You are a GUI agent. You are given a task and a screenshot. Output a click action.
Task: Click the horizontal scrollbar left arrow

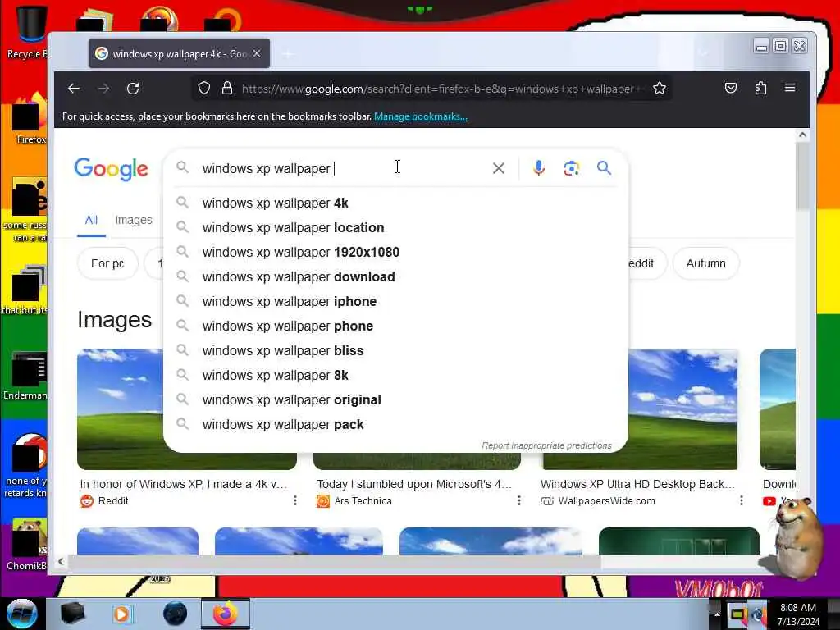[61, 561]
